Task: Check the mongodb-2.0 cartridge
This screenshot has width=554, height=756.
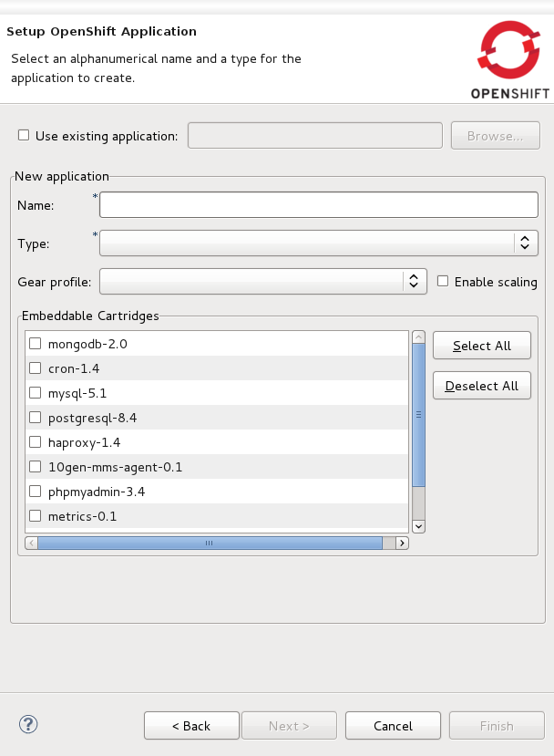Action: pos(36,343)
